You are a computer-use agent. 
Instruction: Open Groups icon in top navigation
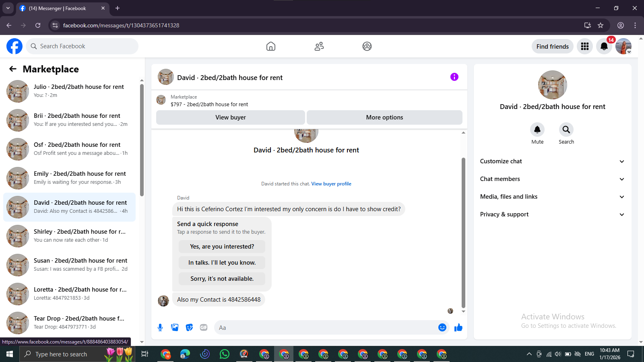367,46
